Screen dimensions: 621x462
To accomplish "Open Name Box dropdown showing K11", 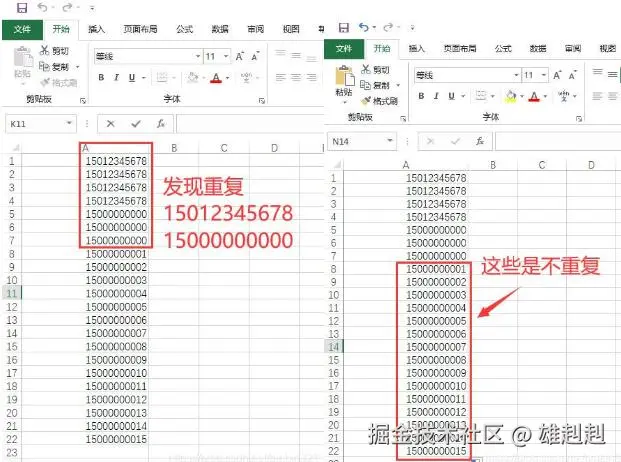I will (69, 124).
